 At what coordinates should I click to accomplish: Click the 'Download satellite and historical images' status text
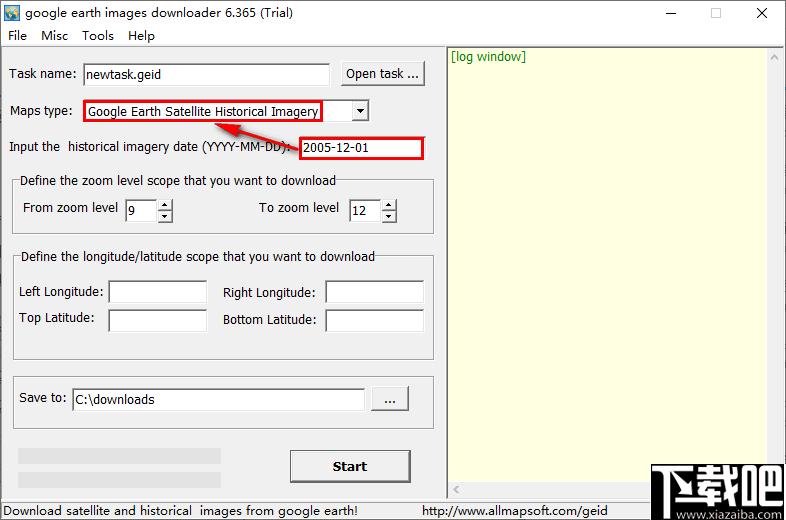pos(180,511)
